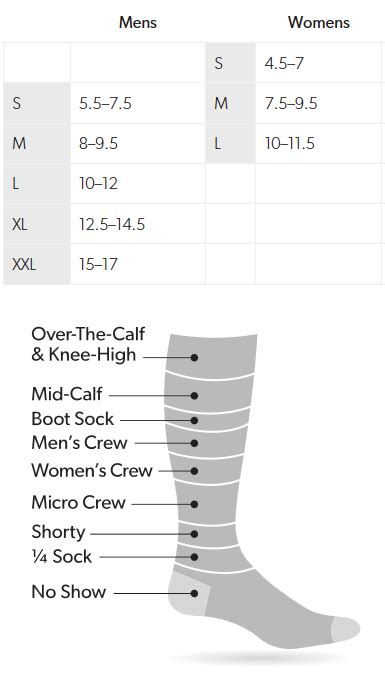This screenshot has width=385, height=673.
Task: Click the No Show text label
Action: [x=69, y=592]
